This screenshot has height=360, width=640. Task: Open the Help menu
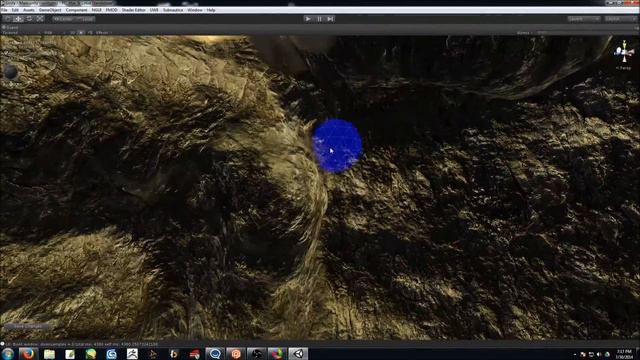(x=211, y=10)
